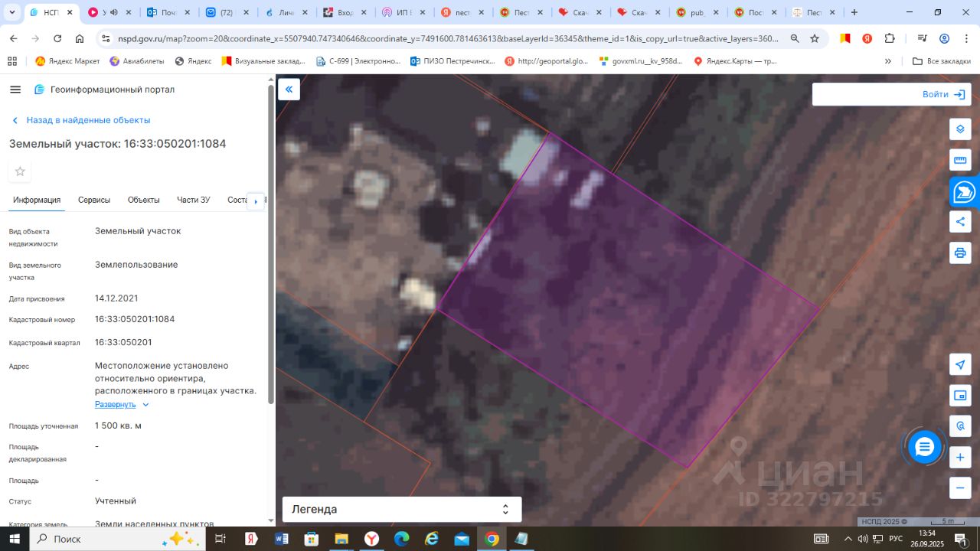Open Word from the taskbar
The height and width of the screenshot is (551, 980).
coord(281,539)
